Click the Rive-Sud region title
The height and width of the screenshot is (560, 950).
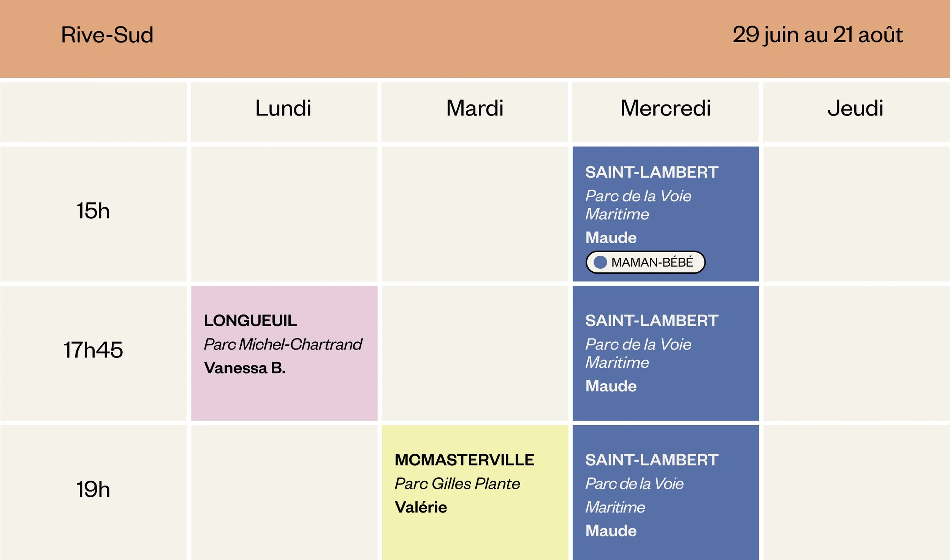tap(107, 35)
